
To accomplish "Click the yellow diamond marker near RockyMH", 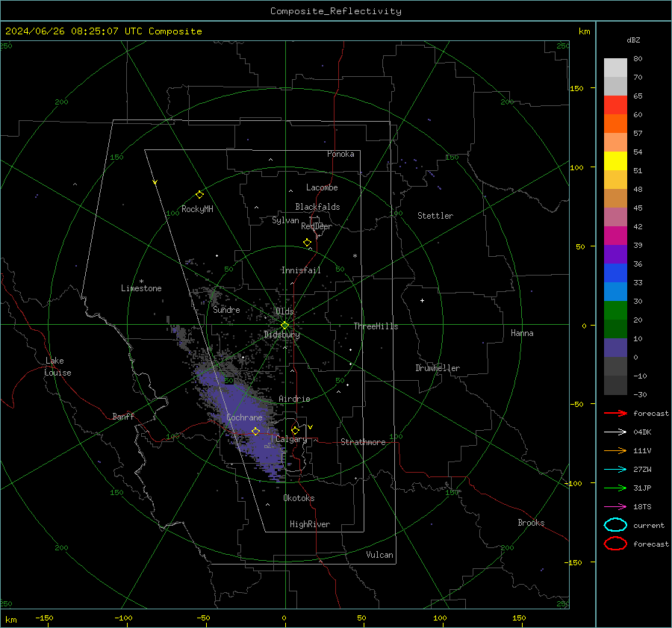I will 199,195.
